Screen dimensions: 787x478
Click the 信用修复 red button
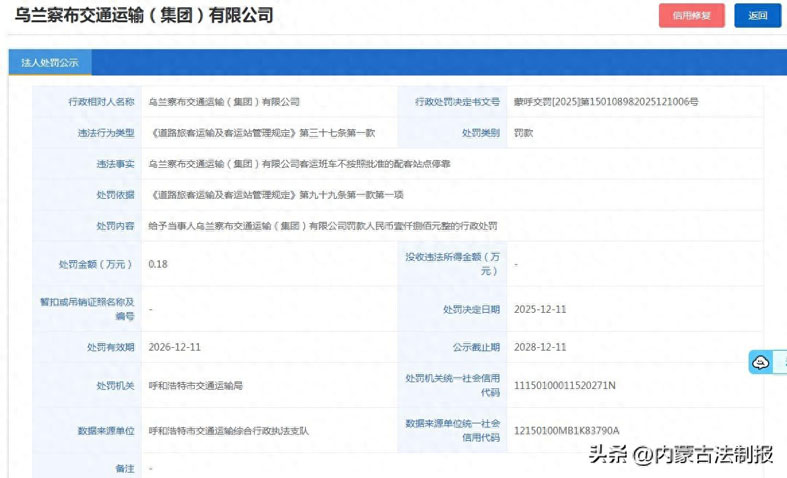click(691, 16)
